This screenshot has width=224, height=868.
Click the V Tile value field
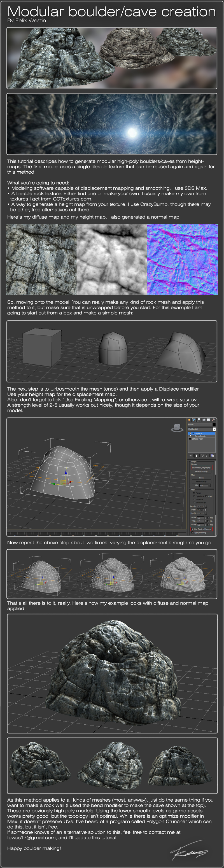(x=201, y=521)
